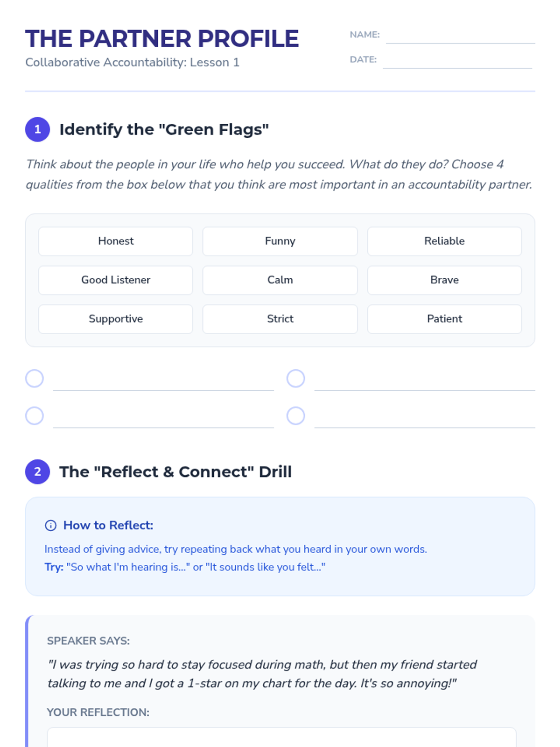The image size is (560, 747).
Task: Select the bottom-right answer circle
Action: (296, 416)
